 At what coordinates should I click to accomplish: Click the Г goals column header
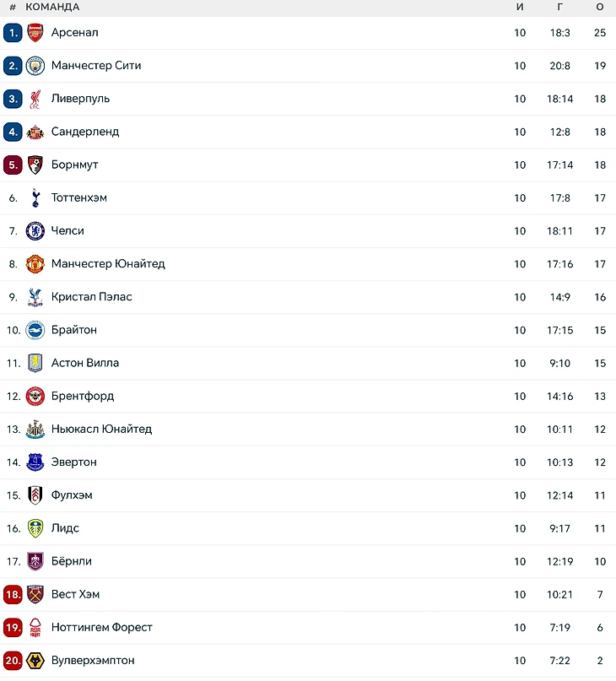coord(559,7)
